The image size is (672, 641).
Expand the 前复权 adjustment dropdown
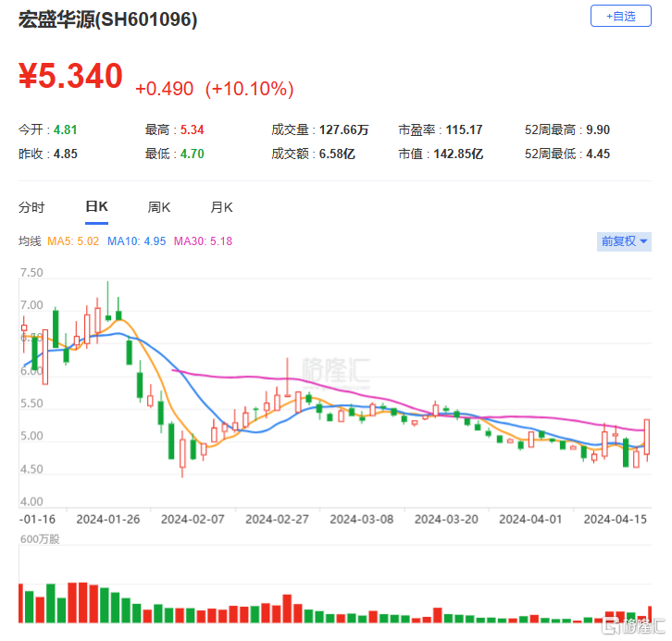(624, 241)
